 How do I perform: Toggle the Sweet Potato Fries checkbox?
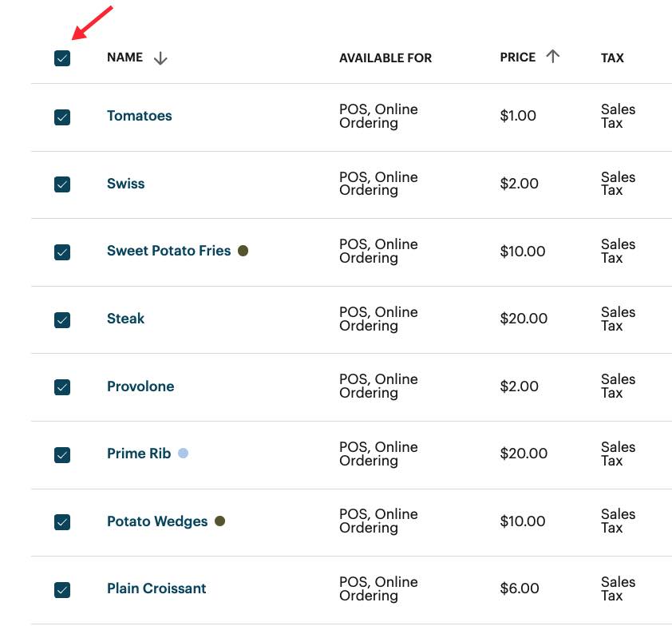(62, 252)
